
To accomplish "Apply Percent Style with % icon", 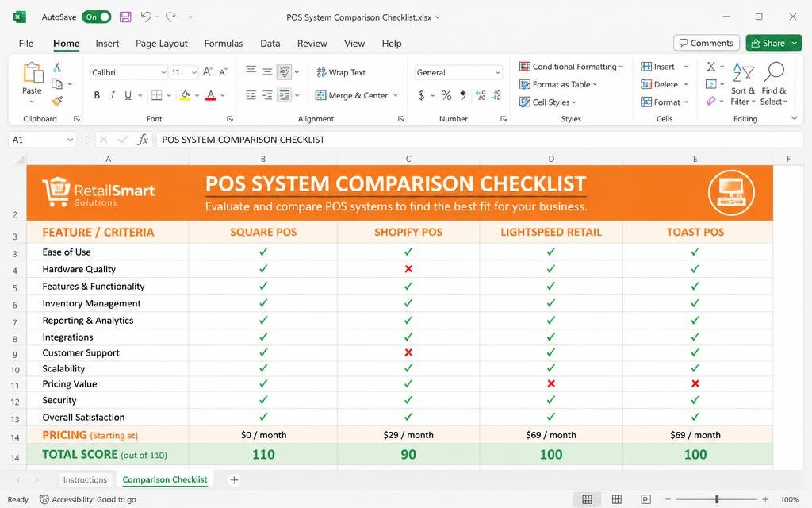I will [x=446, y=95].
